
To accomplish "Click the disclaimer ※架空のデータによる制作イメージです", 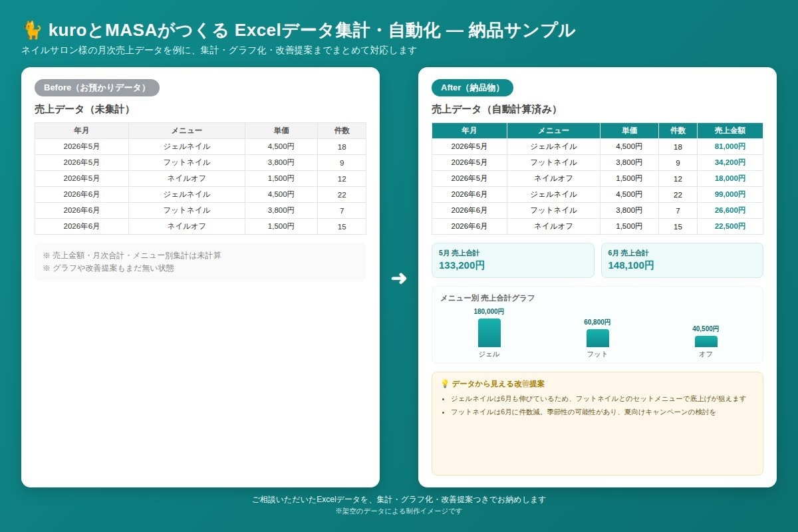I will click(x=399, y=511).
